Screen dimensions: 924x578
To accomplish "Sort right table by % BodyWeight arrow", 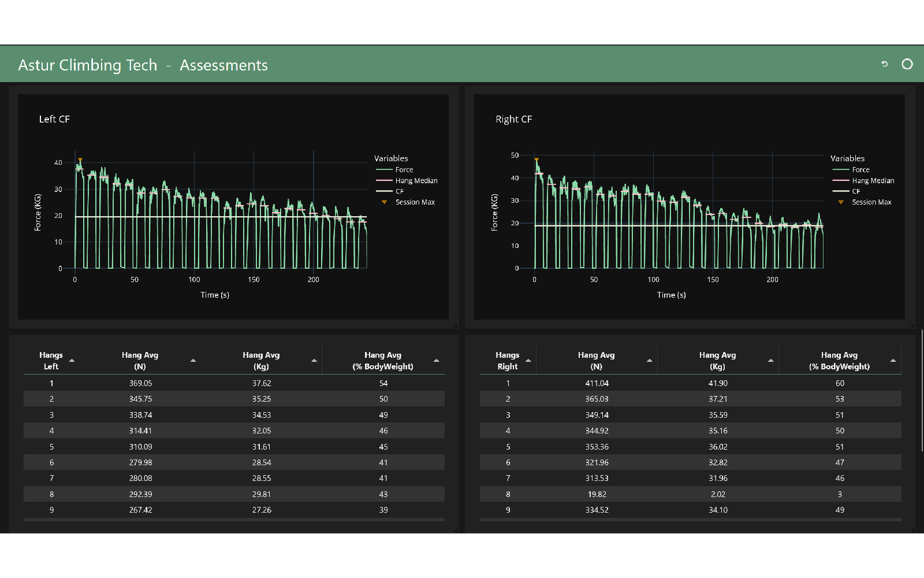I will tap(893, 361).
